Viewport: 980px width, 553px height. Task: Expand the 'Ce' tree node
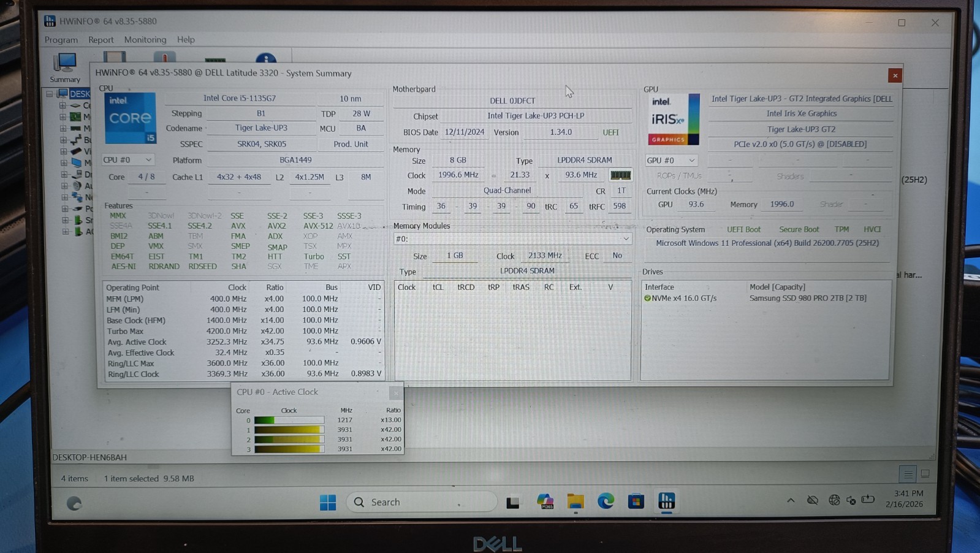tap(63, 105)
